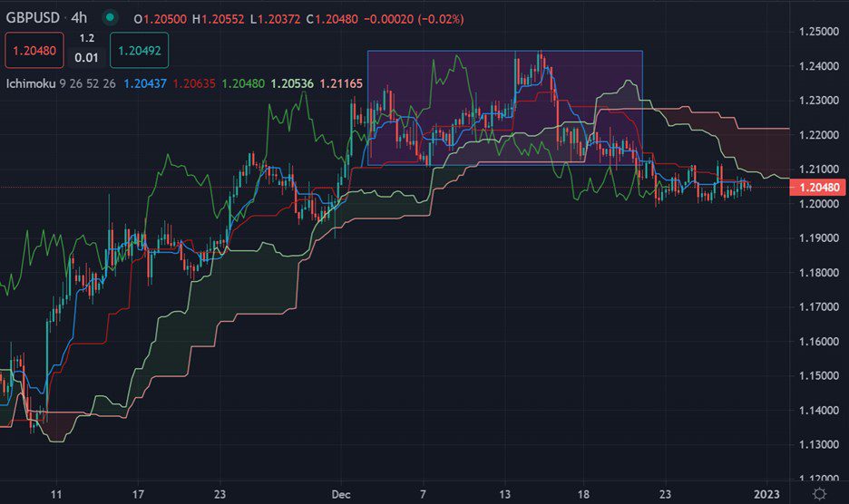Click the low price value L1.20372
Viewport: 849px width, 504px height.
[275, 19]
